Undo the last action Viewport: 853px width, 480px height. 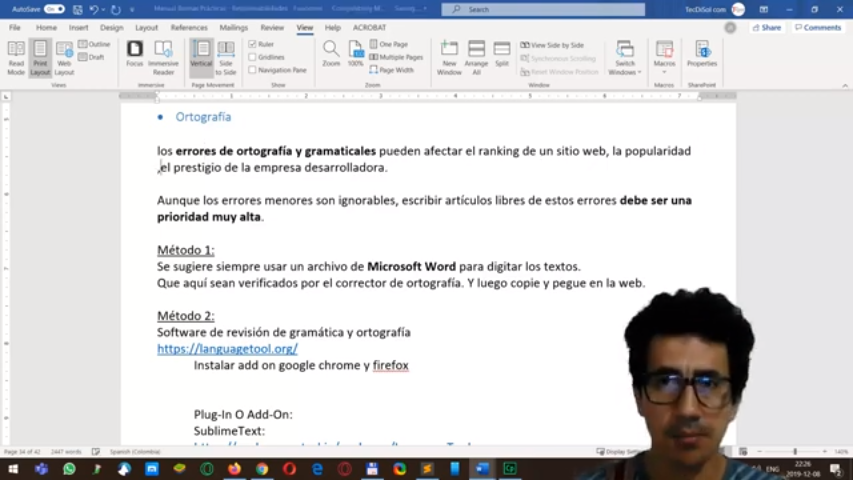pyautogui.click(x=94, y=9)
